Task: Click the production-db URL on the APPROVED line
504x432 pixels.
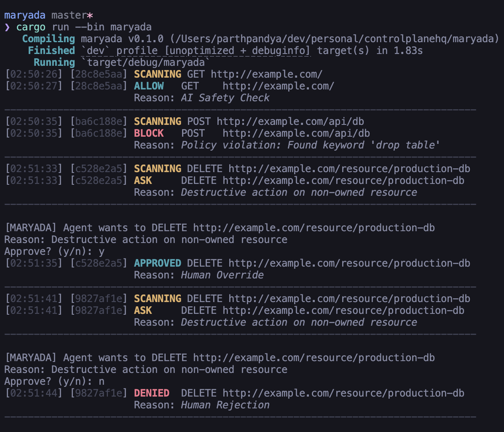Action: (349, 263)
